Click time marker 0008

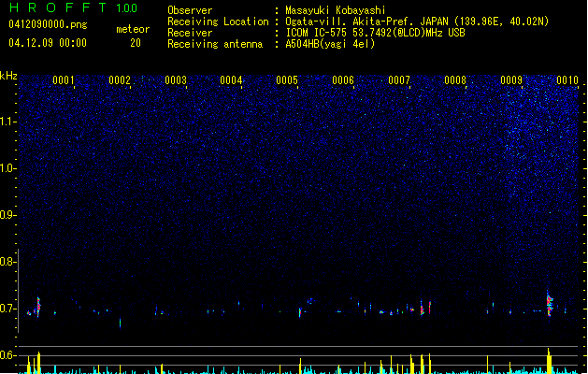[455, 80]
